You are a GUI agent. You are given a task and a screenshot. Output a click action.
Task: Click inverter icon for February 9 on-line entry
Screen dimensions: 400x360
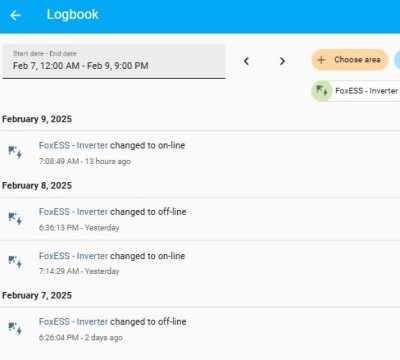point(15,152)
